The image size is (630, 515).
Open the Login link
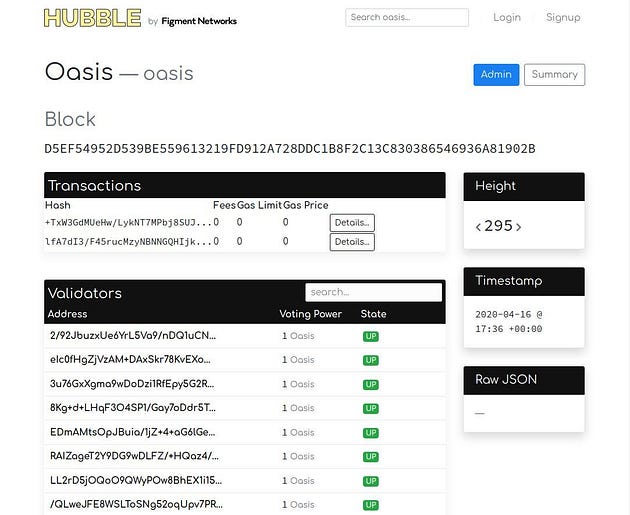click(507, 17)
